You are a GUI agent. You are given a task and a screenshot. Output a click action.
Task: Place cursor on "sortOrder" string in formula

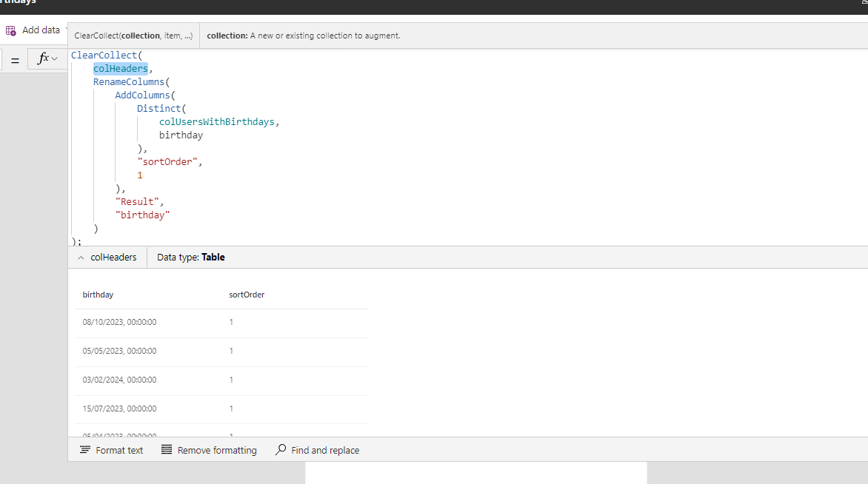click(169, 162)
